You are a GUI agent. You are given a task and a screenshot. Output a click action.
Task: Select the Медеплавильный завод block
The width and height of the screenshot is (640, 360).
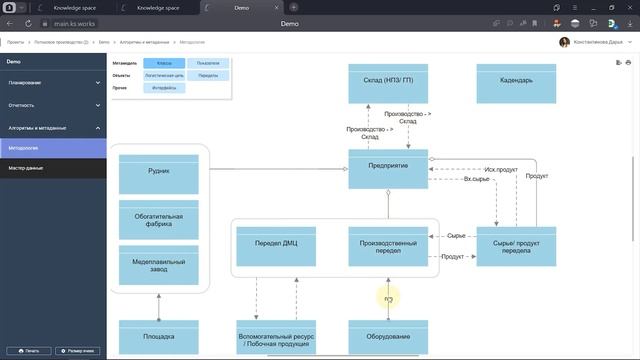[159, 265]
